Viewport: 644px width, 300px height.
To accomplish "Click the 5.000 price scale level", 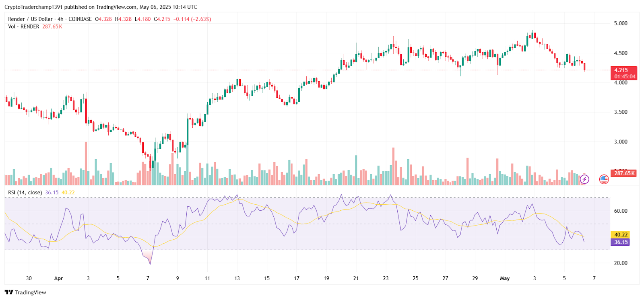I will tap(620, 23).
